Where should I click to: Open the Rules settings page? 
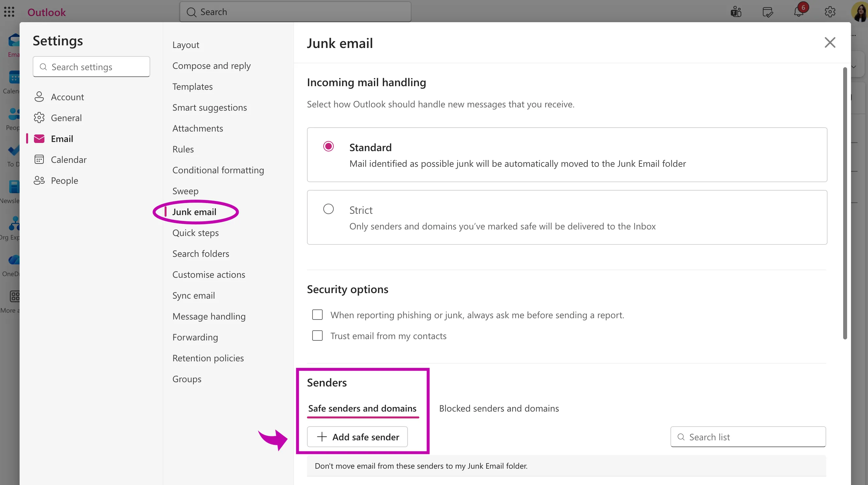pyautogui.click(x=183, y=149)
